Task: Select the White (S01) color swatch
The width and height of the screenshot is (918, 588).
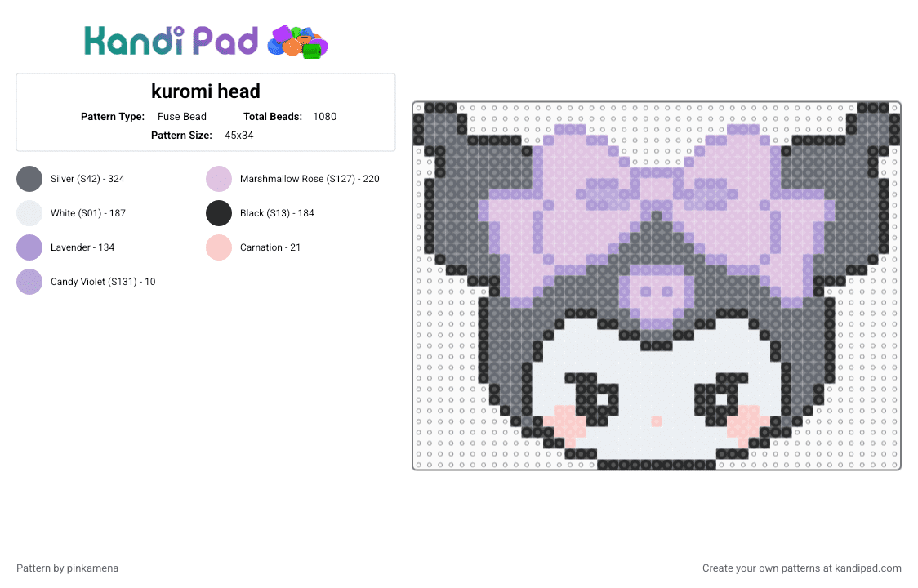Action: pos(29,213)
